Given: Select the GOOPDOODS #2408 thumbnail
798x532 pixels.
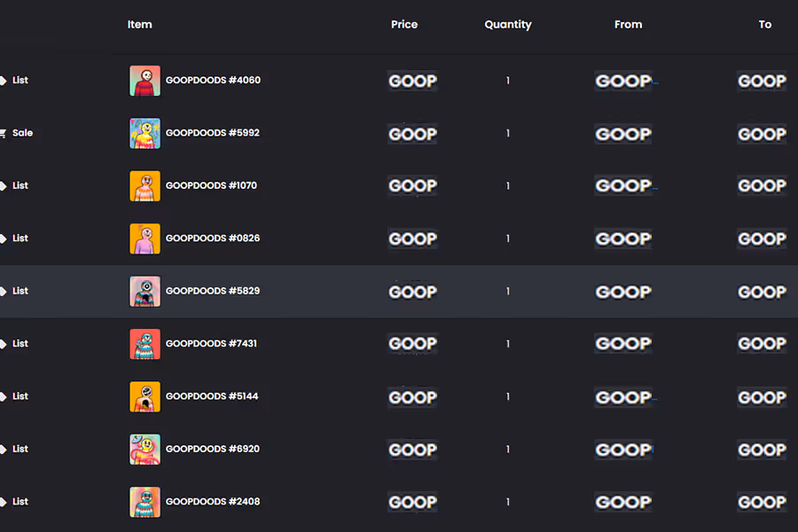Looking at the screenshot, I should click(145, 502).
